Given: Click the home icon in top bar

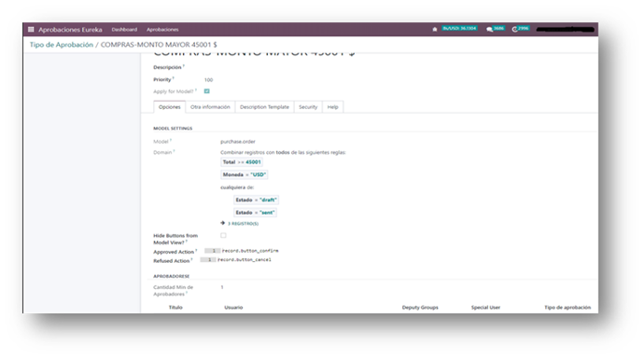Looking at the screenshot, I should pos(435,29).
